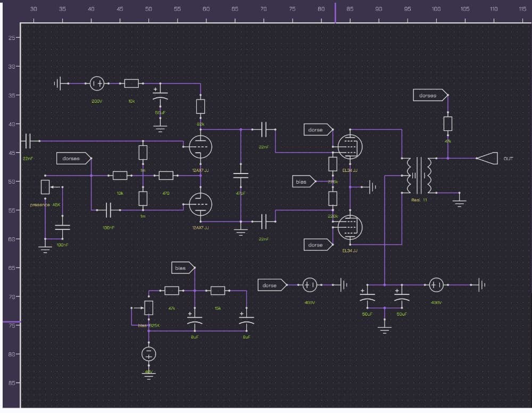Select the 468V voltage source symbol

click(310, 285)
